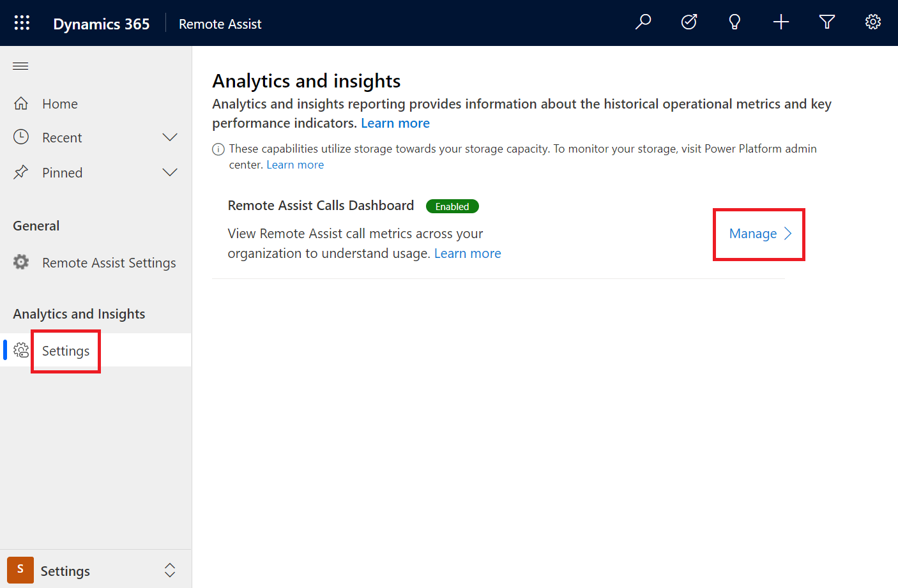
Task: Click the Remote Assist Settings gear icon
Action: 21,262
